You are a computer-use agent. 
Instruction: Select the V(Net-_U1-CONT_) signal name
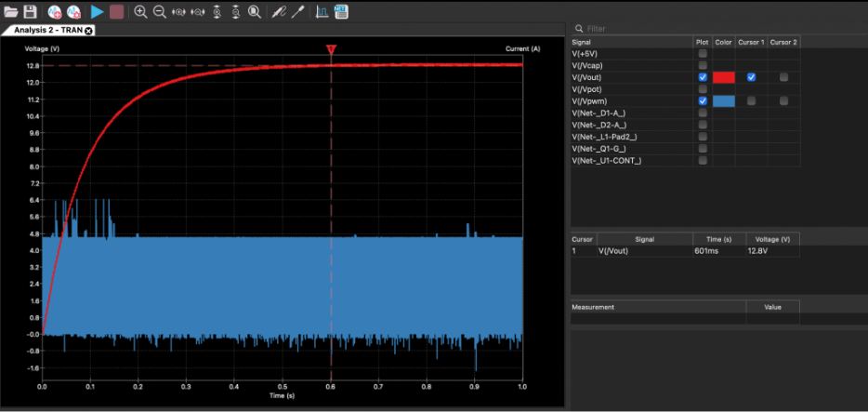(607, 161)
